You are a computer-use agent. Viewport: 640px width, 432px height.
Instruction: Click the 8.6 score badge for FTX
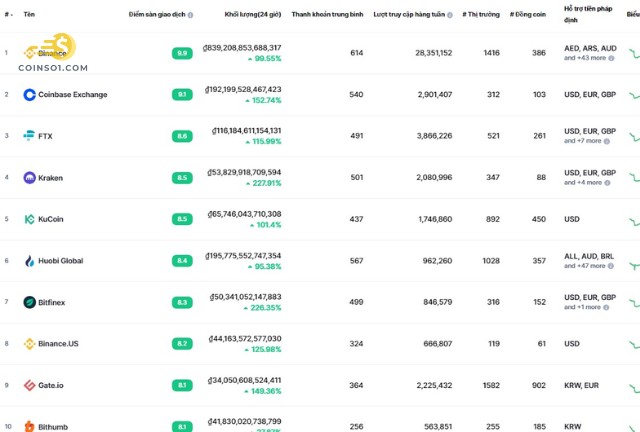pos(182,136)
